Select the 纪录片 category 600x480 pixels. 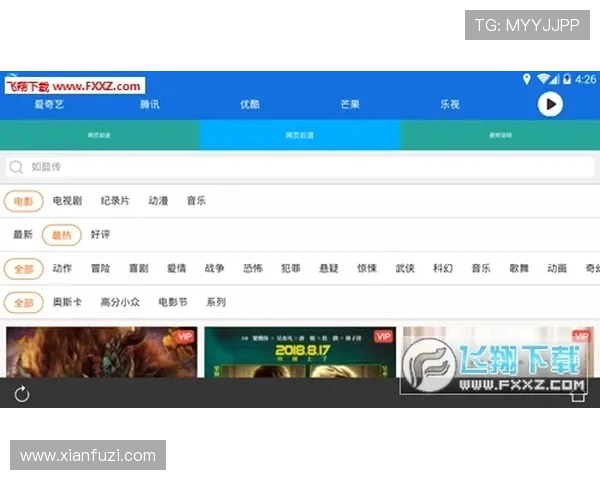115,201
